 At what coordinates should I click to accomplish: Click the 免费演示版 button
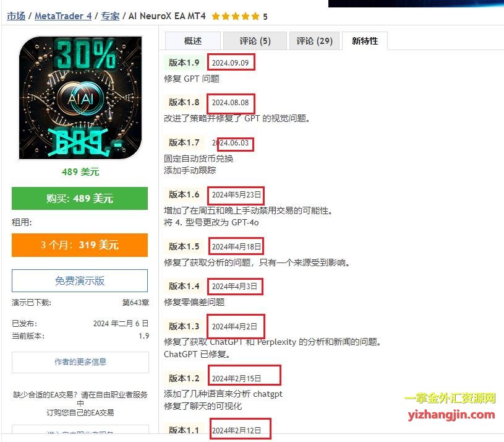tap(80, 281)
